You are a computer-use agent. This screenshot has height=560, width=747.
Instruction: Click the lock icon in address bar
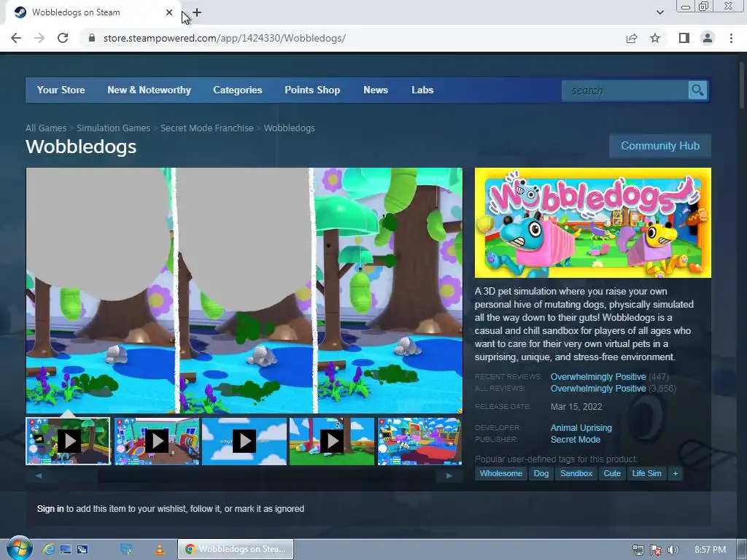pos(92,38)
